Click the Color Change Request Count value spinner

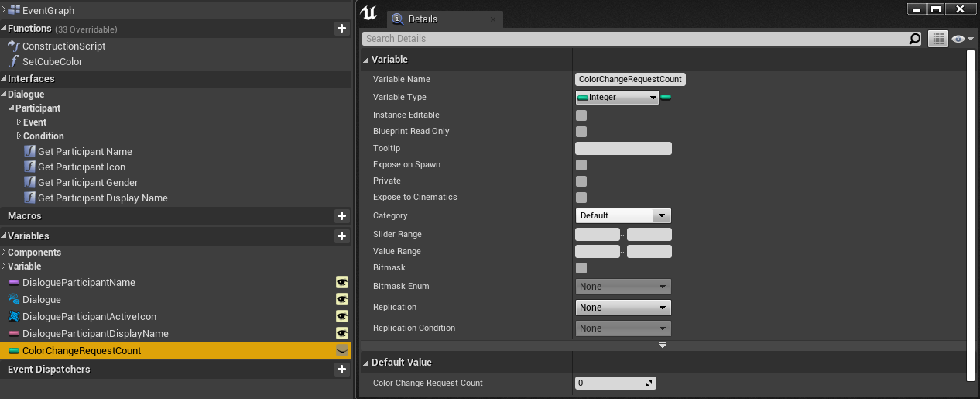(615, 383)
